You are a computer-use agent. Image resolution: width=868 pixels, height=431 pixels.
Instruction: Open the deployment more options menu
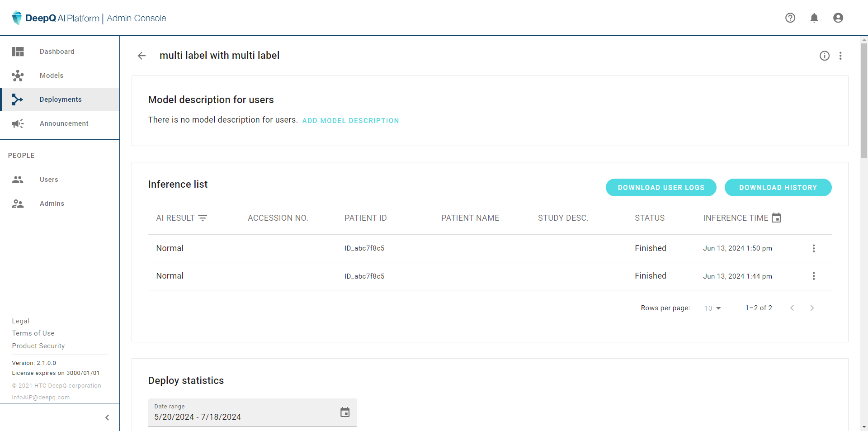[840, 56]
